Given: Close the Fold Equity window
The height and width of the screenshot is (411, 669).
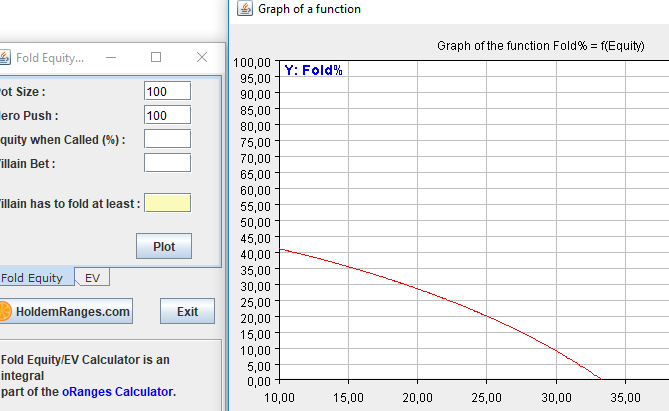Looking at the screenshot, I should click(202, 57).
